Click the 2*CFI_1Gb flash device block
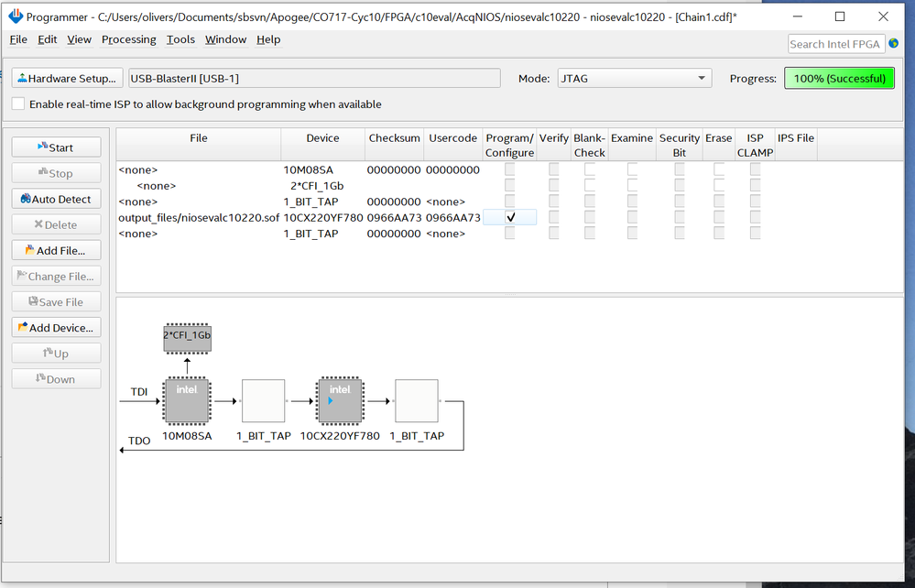 pos(187,336)
